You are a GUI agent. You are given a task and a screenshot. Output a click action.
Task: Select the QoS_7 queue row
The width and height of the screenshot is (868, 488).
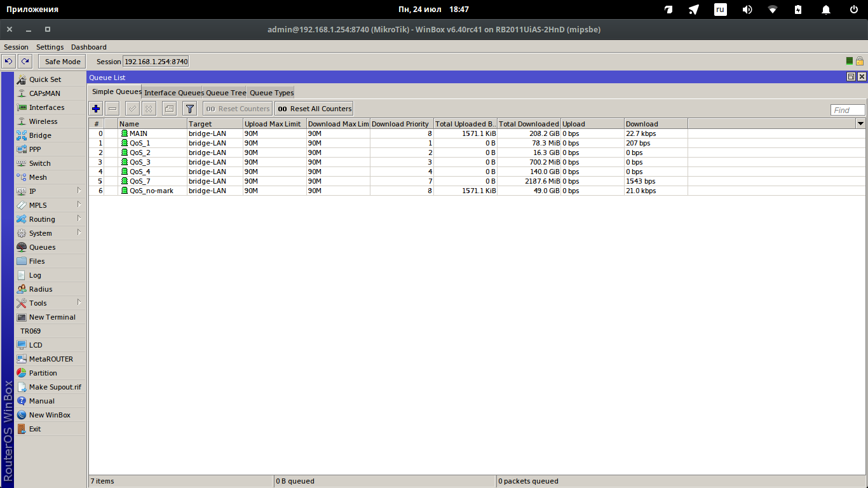[x=477, y=181]
